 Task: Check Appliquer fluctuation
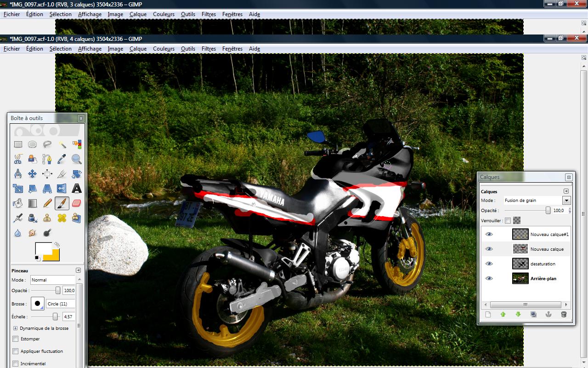pyautogui.click(x=16, y=351)
